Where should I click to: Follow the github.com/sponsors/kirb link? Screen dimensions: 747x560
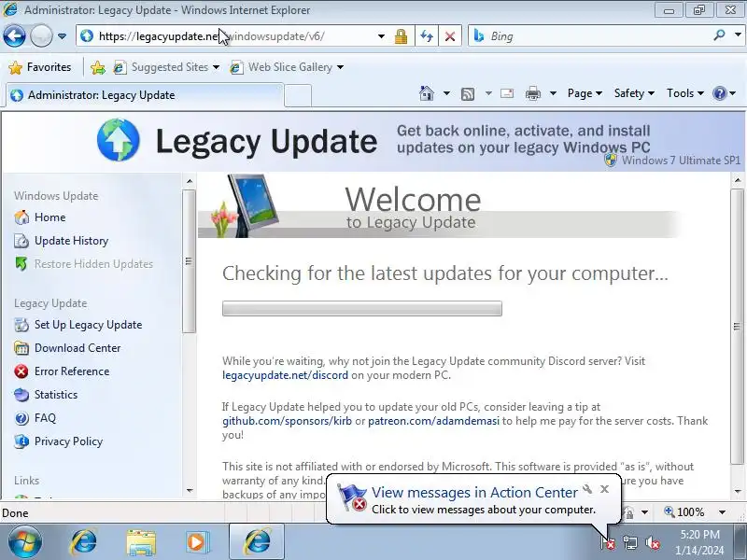(x=287, y=421)
